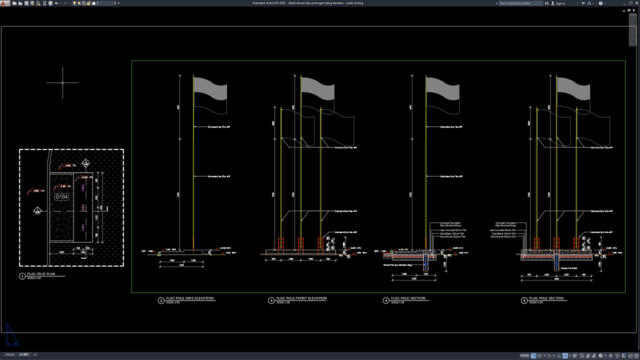Open the layer name dropdown list

coord(115,3)
